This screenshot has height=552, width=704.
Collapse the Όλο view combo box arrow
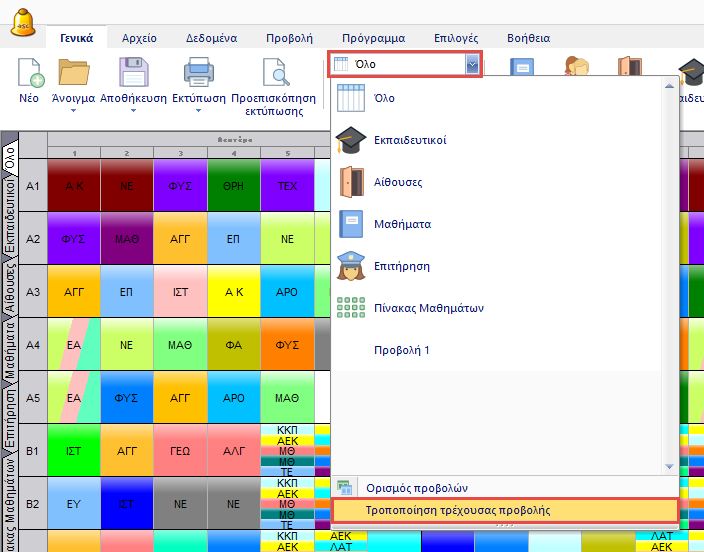coord(471,65)
